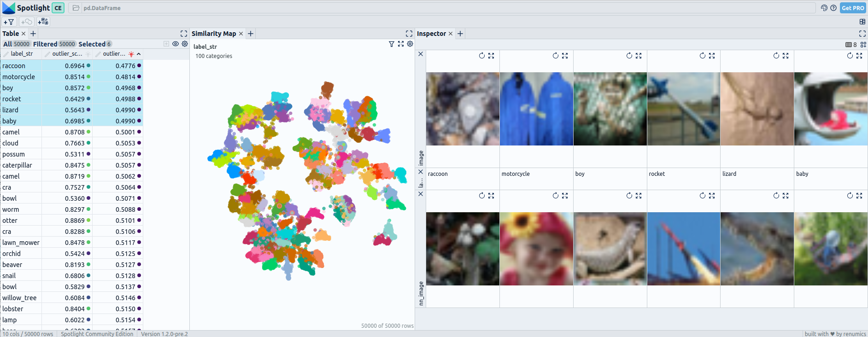
Task: Click the add filter funnel button
Action: click(9, 22)
